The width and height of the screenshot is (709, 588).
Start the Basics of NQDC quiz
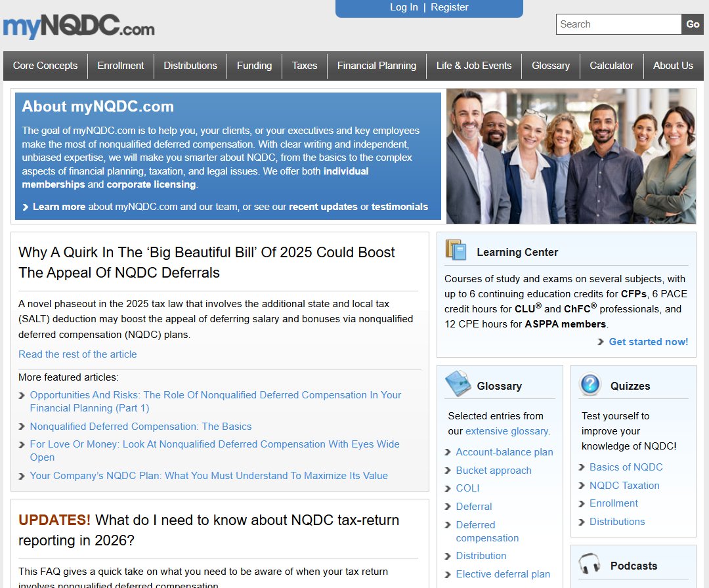(x=626, y=467)
